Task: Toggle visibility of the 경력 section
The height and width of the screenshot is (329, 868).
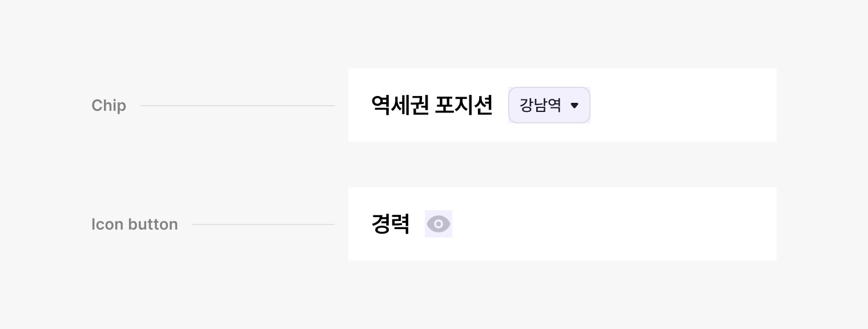Action: tap(439, 224)
